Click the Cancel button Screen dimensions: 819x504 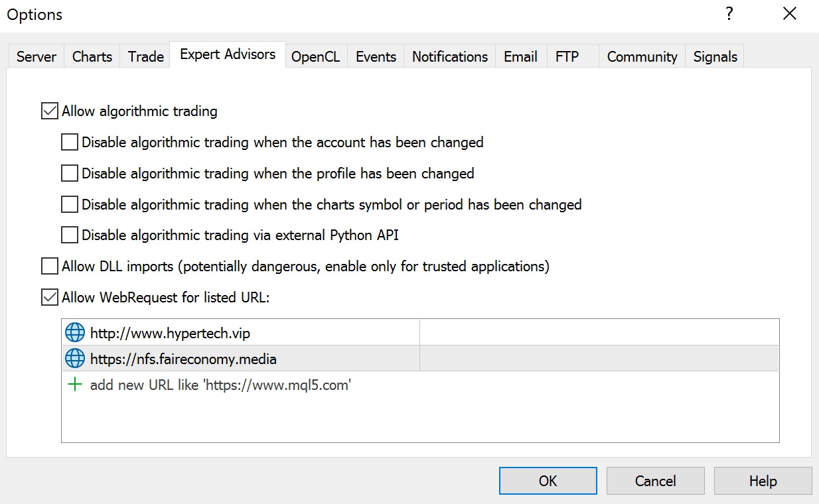[x=655, y=481]
